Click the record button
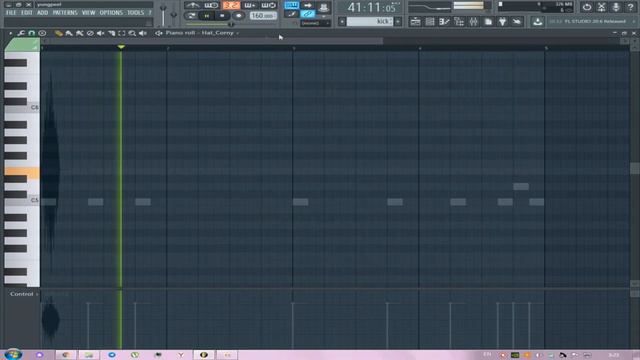Screen dimensions: 640x360 (x=239, y=16)
